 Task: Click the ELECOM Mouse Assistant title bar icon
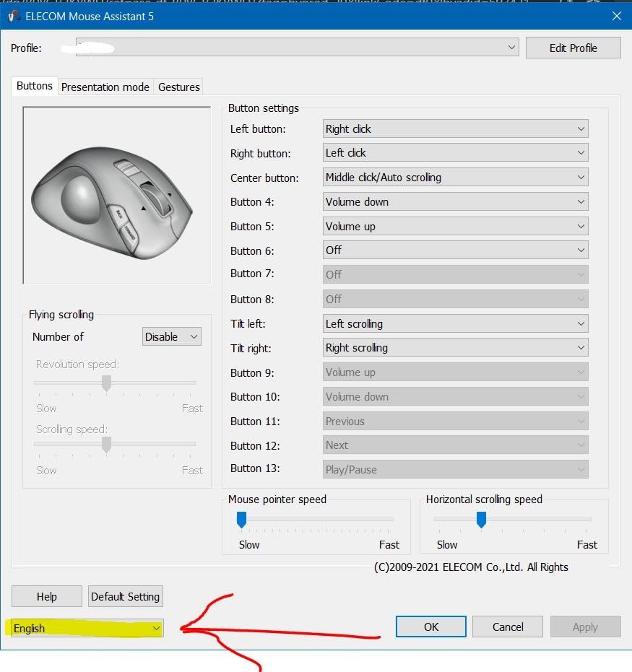14,16
